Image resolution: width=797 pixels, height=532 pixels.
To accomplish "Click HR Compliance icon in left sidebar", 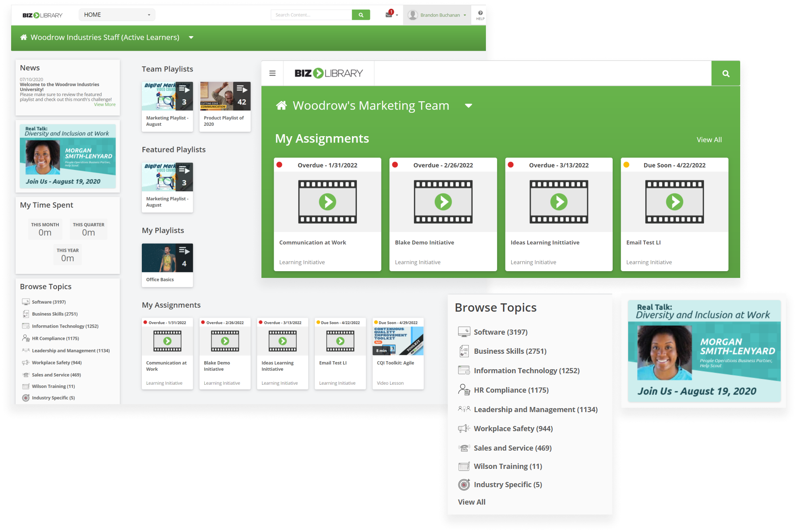I will 26,338.
